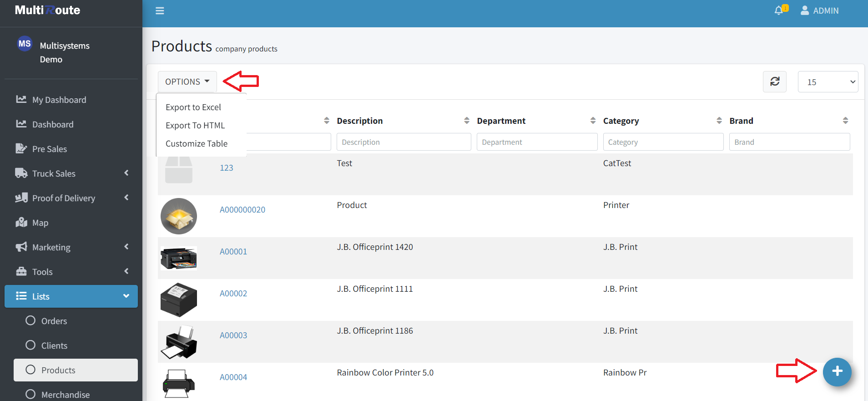Open the rows-per-page dropdown showing 15
868x401 pixels.
(828, 82)
